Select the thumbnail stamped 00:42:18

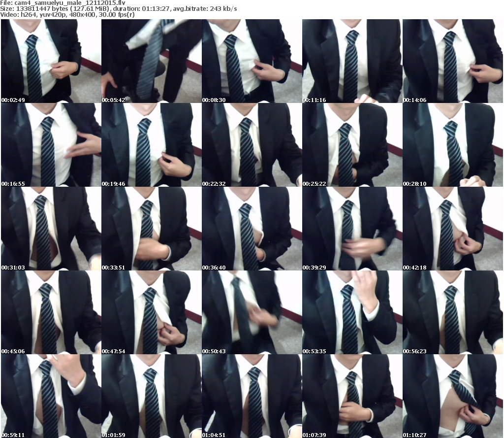pyautogui.click(x=453, y=229)
